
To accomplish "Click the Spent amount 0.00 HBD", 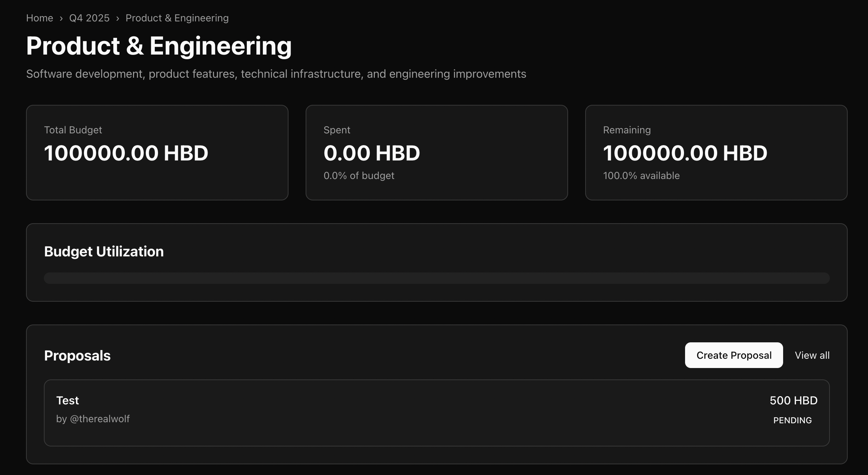I will click(372, 153).
